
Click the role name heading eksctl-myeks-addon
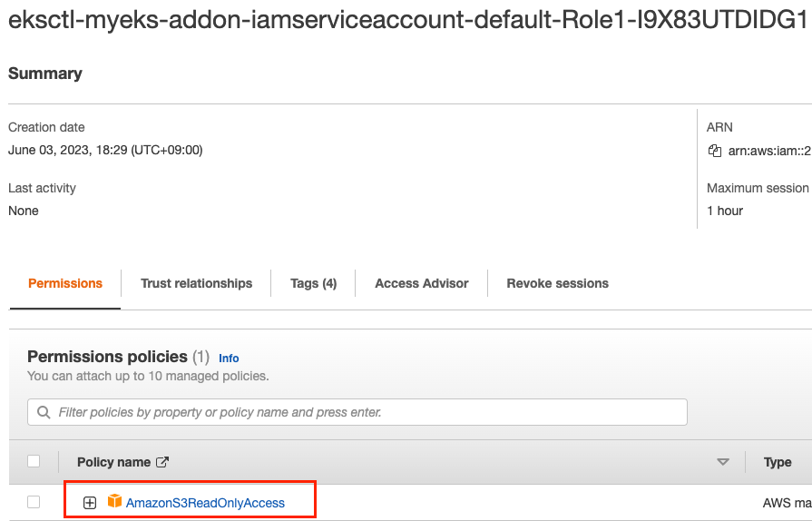tap(408, 20)
